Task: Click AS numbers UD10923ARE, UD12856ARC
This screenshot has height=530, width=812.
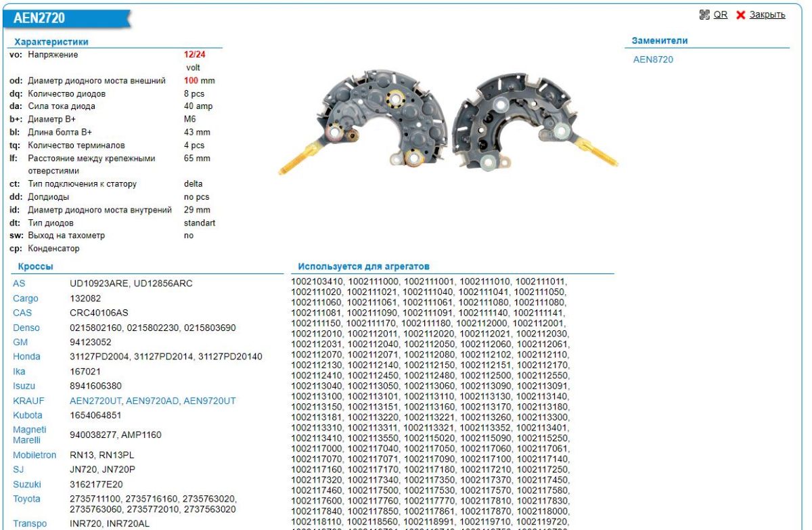Action: coord(131,284)
